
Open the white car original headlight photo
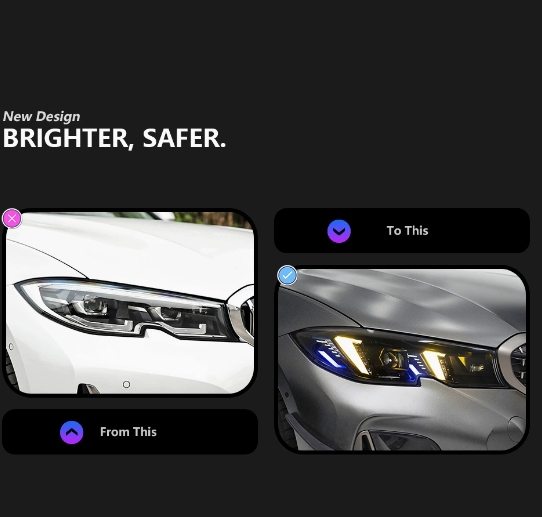pos(130,303)
